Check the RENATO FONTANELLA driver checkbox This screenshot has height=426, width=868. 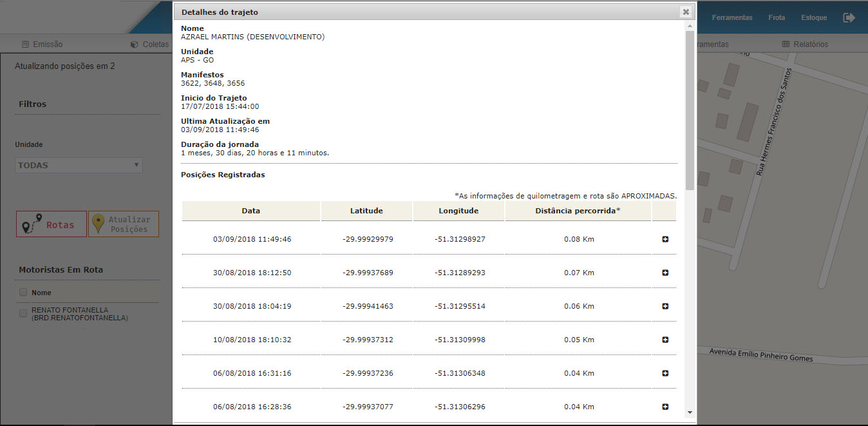point(23,314)
